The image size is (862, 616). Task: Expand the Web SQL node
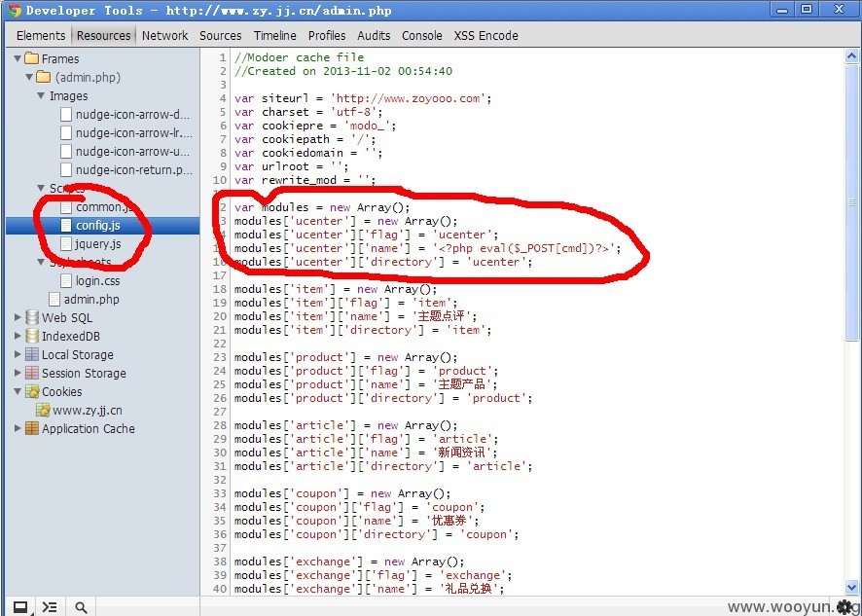(18, 317)
